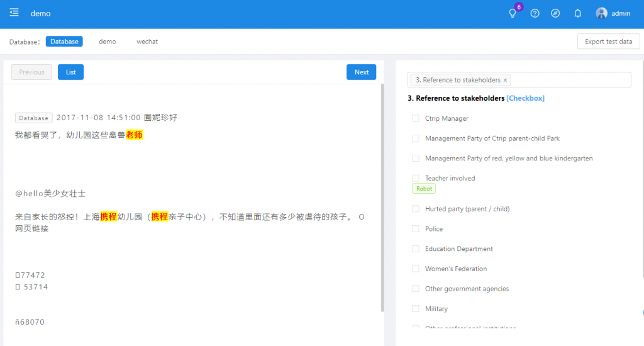Click the help question mark icon
644x346 pixels.
tap(535, 13)
